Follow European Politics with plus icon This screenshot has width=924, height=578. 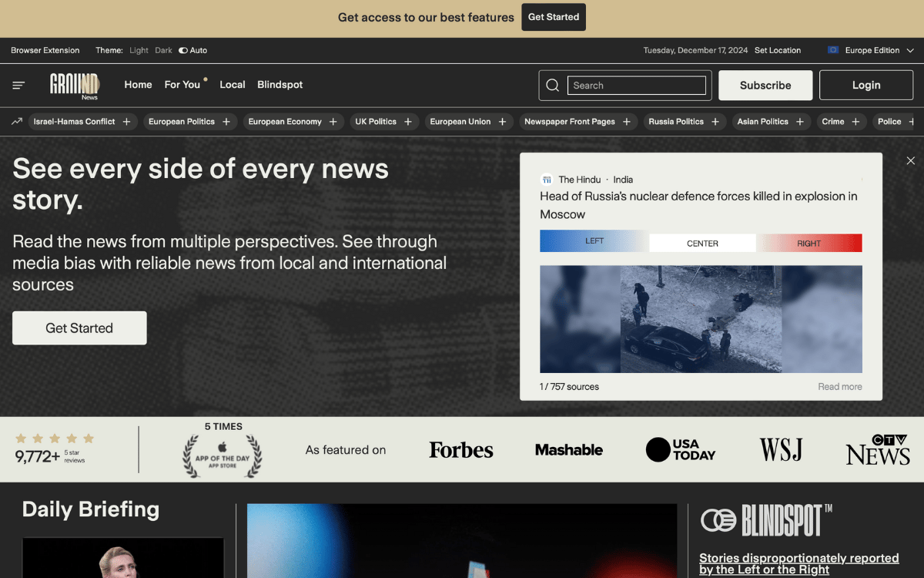tap(226, 122)
